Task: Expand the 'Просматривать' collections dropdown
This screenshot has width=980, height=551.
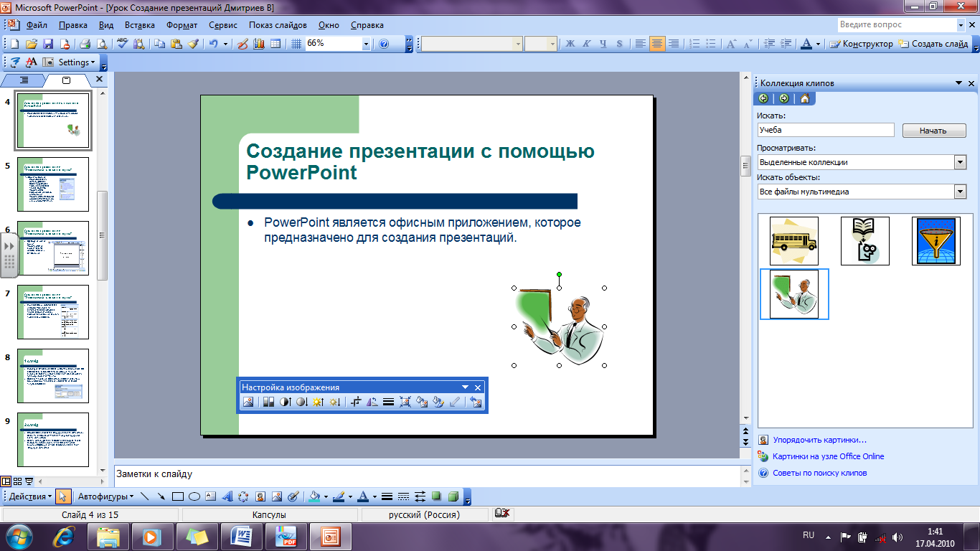Action: [x=961, y=162]
